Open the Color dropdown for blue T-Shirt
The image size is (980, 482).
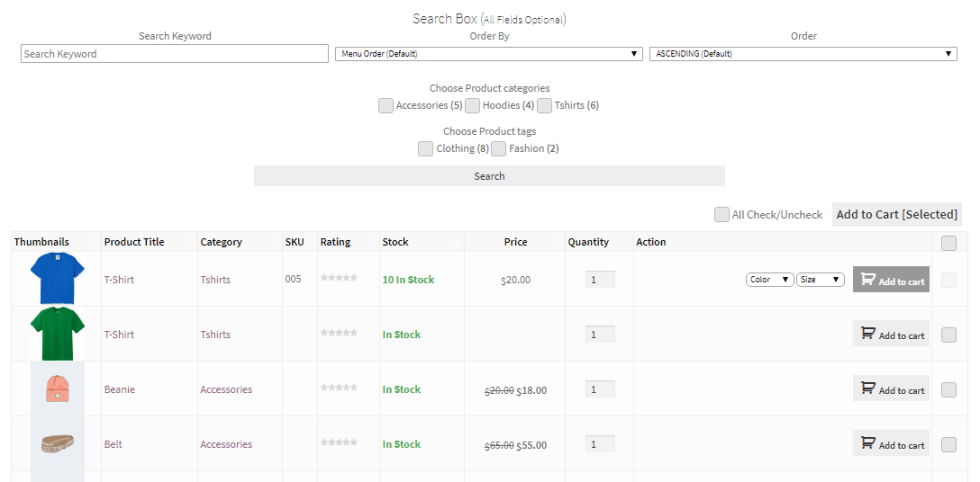[x=770, y=279]
